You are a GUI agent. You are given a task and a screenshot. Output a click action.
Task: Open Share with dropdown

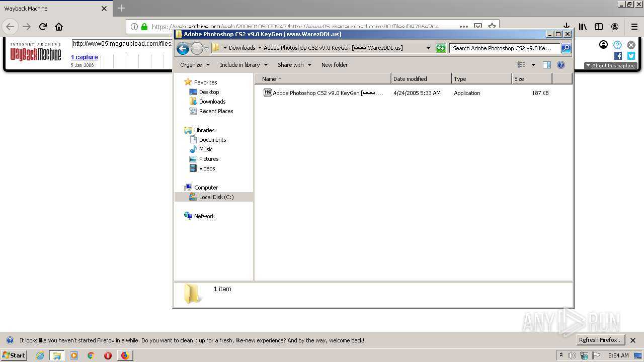tap(294, 65)
